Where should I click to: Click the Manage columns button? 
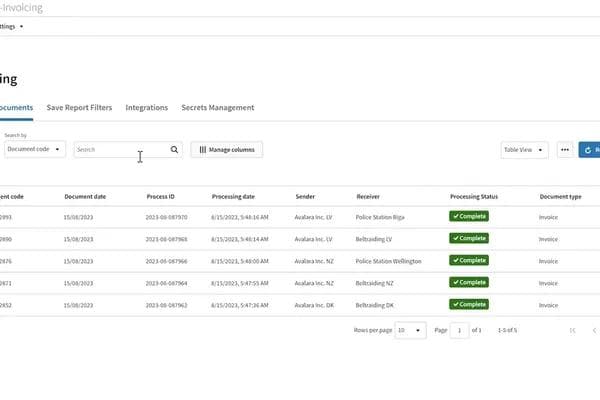(x=227, y=150)
